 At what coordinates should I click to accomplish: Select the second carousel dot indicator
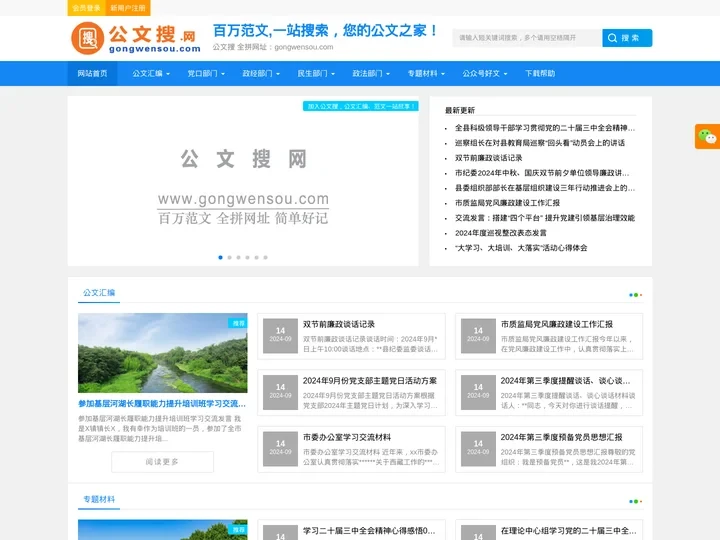pos(230,258)
